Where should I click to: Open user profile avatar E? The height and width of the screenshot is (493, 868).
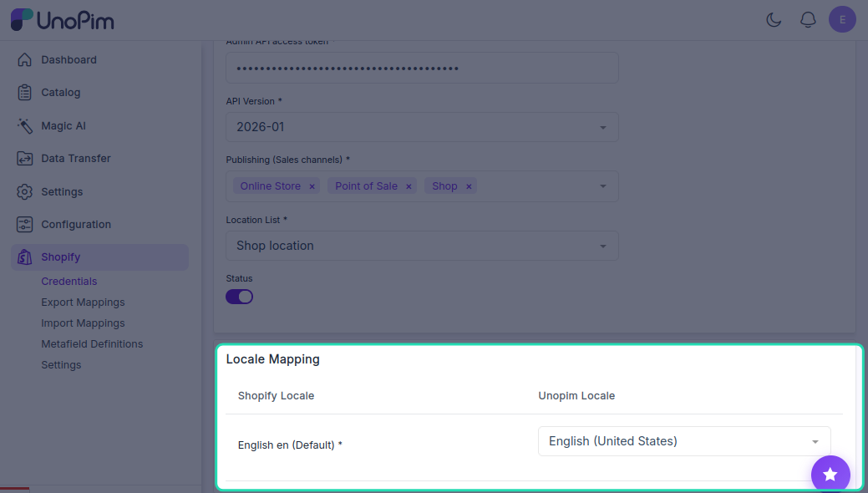point(842,19)
